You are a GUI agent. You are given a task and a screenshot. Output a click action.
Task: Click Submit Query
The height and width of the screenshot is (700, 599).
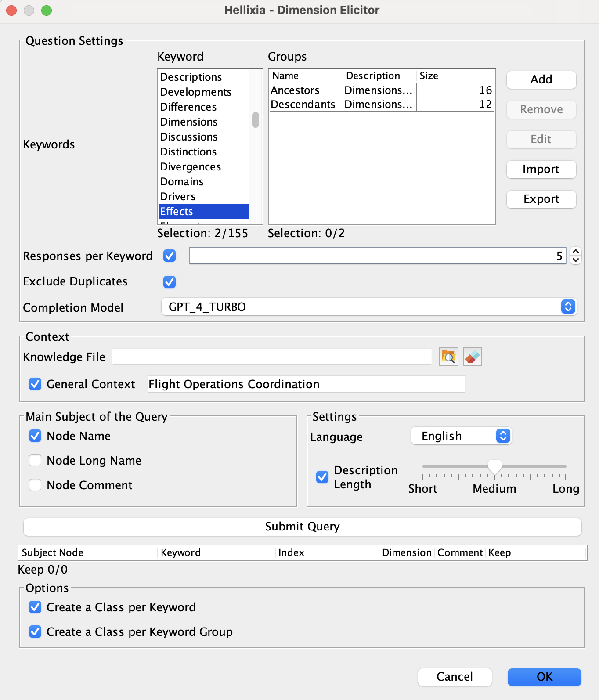click(x=302, y=527)
